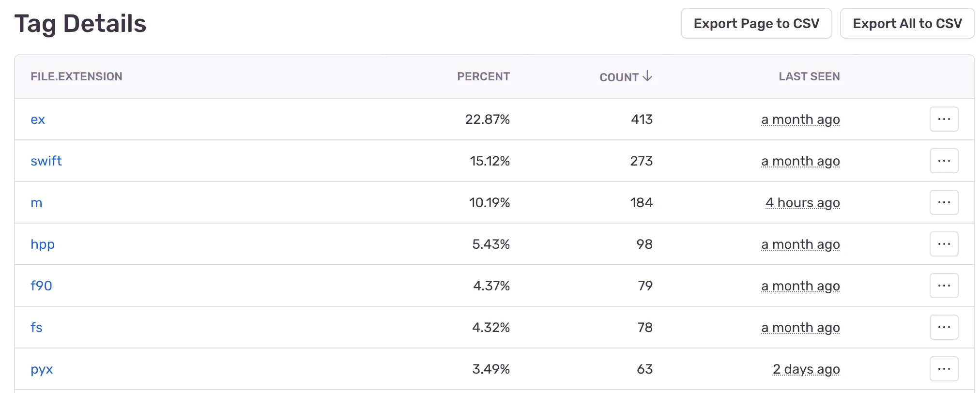Viewport: 980px width, 393px height.
Task: Click the f90 file extension link
Action: click(41, 286)
